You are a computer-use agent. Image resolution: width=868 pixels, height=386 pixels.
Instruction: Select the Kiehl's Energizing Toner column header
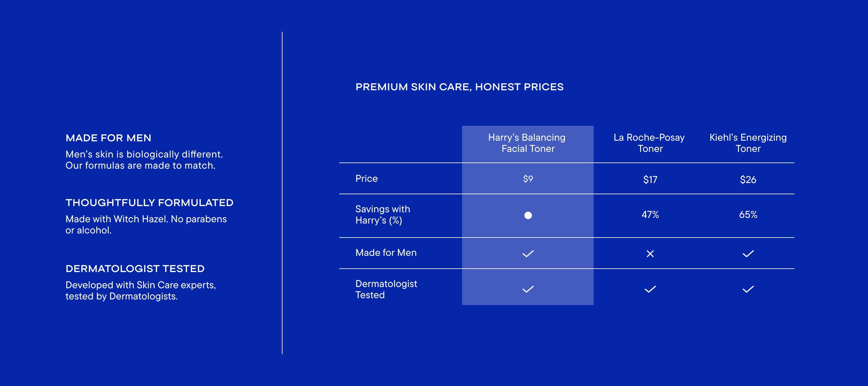(x=748, y=143)
